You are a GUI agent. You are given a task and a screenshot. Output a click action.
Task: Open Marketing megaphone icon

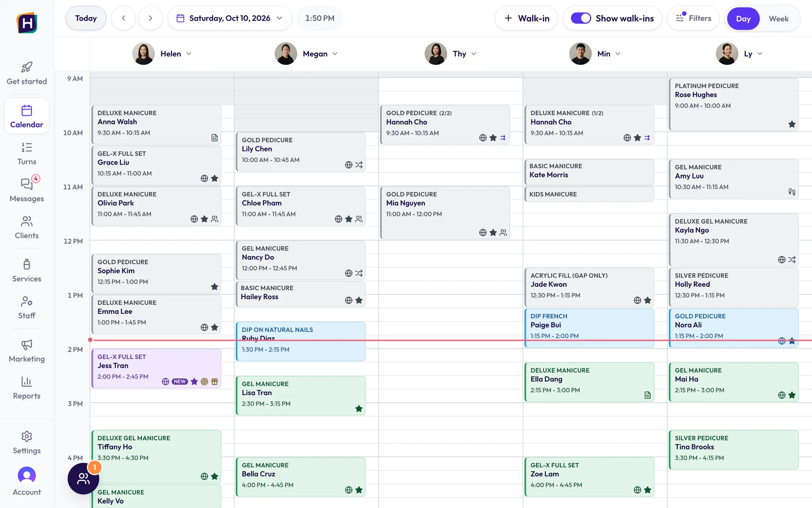click(27, 344)
